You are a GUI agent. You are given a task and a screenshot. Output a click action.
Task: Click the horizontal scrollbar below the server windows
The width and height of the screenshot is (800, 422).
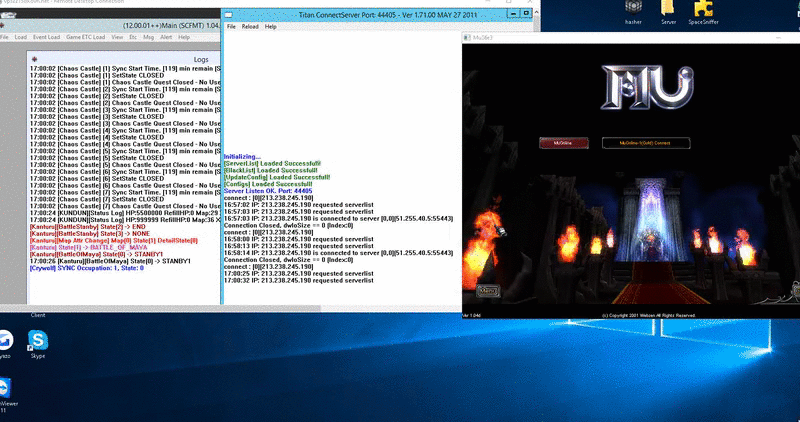161,308
